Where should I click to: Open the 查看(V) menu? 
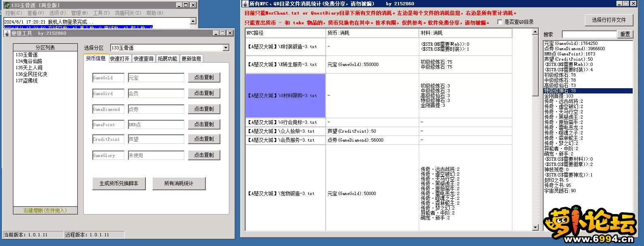click(x=36, y=13)
